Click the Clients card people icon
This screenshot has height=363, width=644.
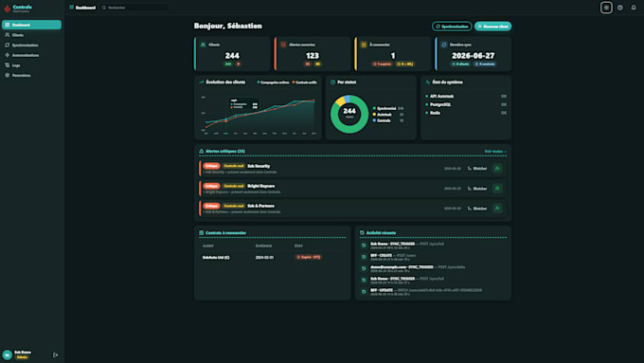(x=203, y=45)
